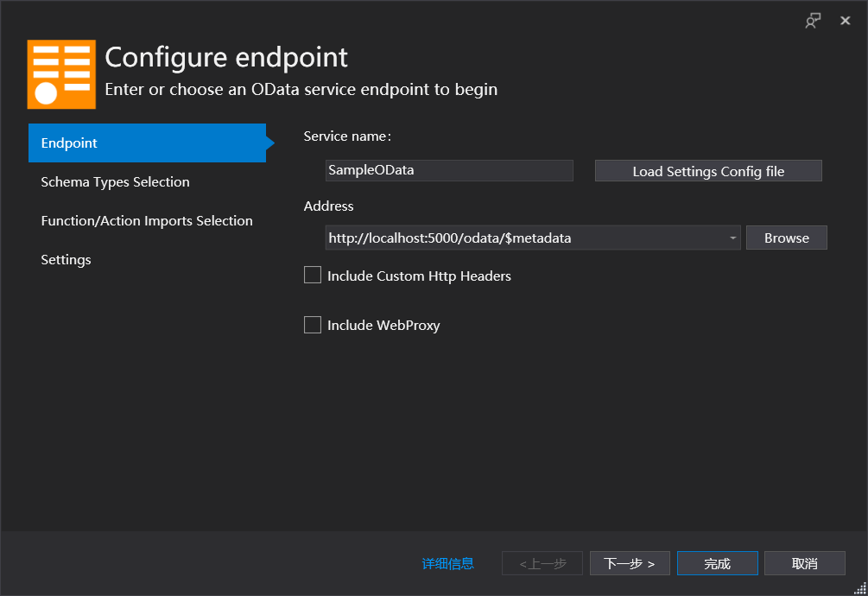Focus the Service name input field
This screenshot has height=596, width=868.
(x=449, y=170)
